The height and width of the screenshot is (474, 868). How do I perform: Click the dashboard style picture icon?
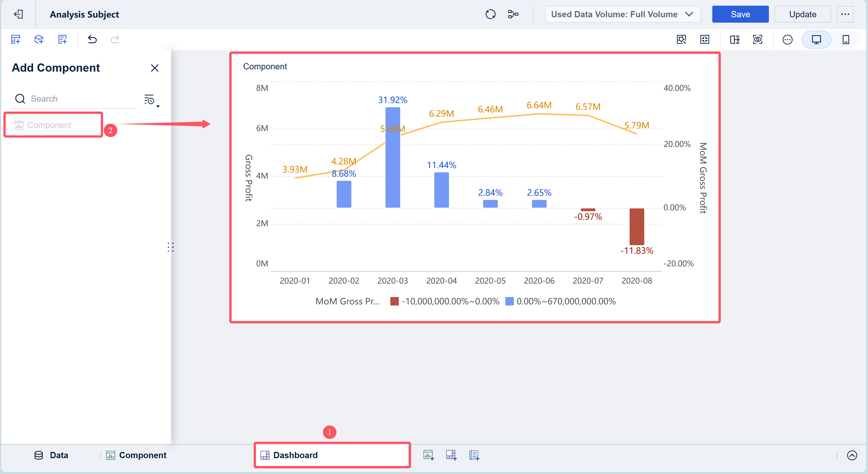pos(681,39)
